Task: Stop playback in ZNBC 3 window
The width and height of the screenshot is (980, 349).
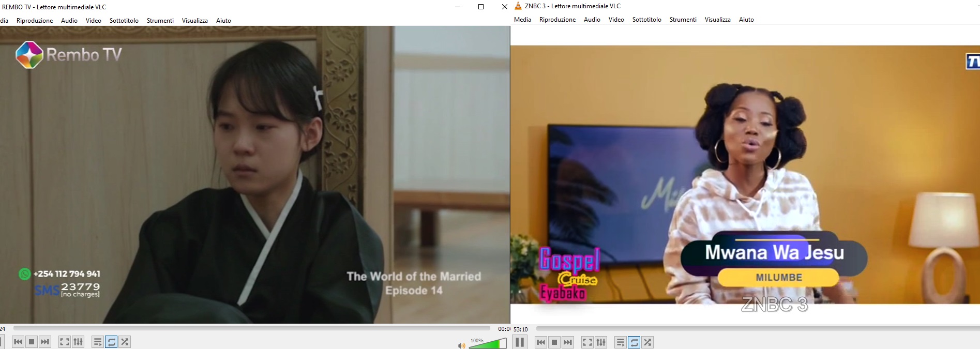Action: pos(554,342)
